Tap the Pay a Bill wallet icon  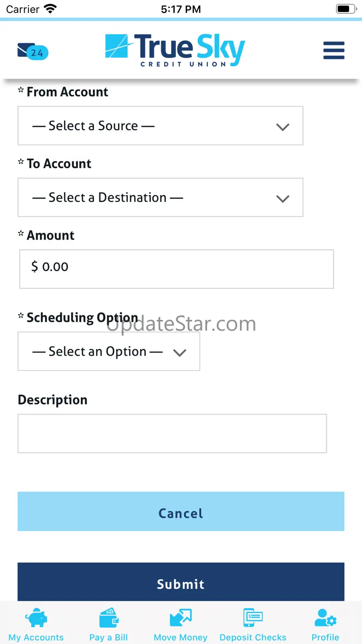click(x=109, y=618)
